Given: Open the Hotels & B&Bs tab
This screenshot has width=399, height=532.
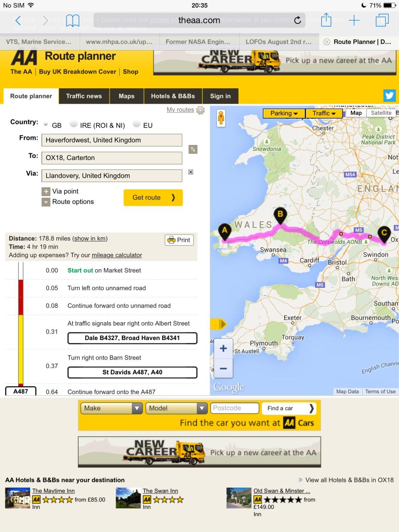Looking at the screenshot, I should point(173,96).
